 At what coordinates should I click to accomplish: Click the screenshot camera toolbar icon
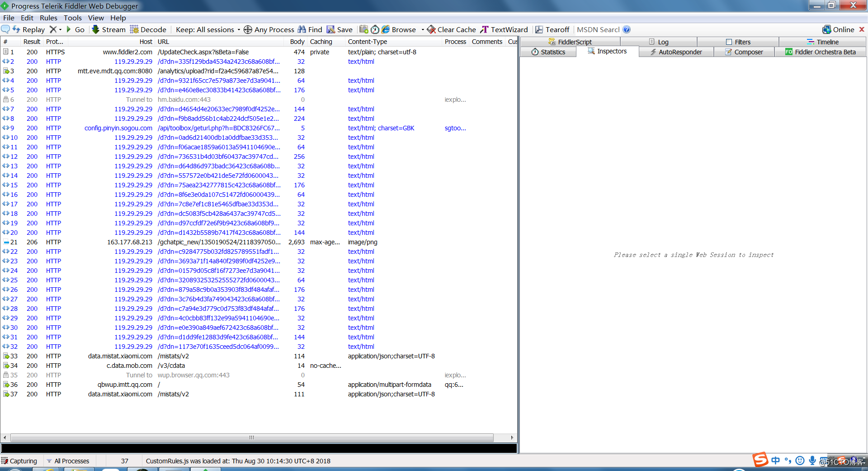363,29
